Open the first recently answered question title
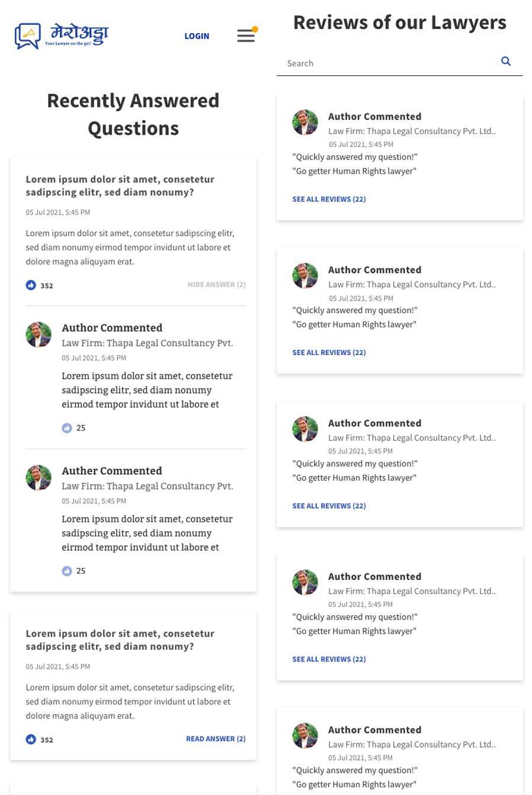The width and height of the screenshot is (532, 795). [x=120, y=186]
